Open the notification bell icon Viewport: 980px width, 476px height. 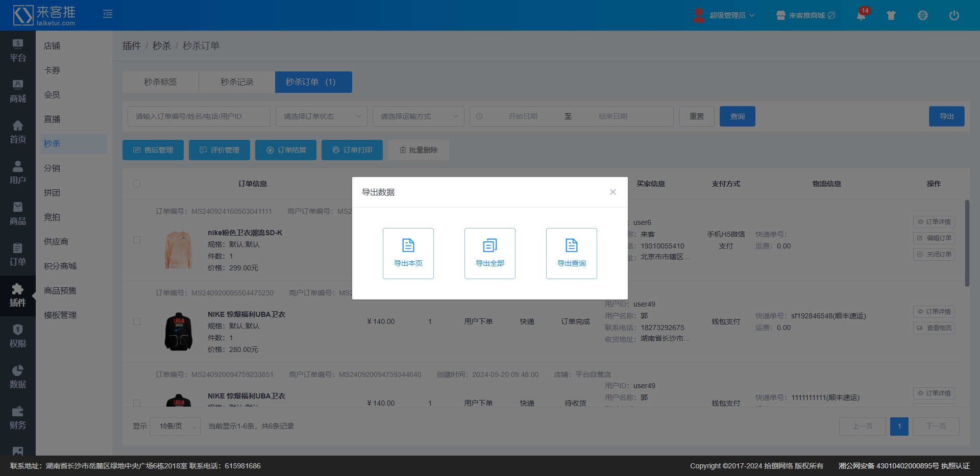click(861, 15)
